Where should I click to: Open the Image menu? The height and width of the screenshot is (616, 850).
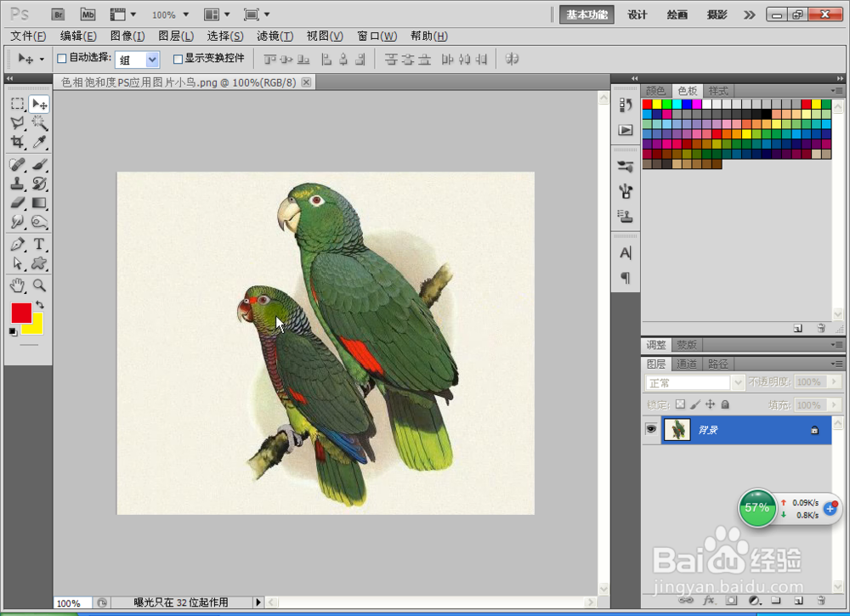[x=127, y=37]
